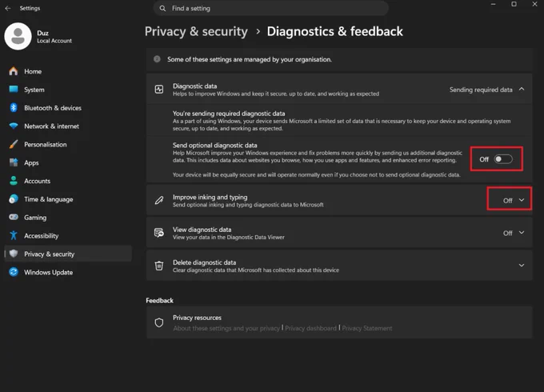Click the Feedback section heading
Image resolution: width=544 pixels, height=392 pixels.
tap(159, 301)
